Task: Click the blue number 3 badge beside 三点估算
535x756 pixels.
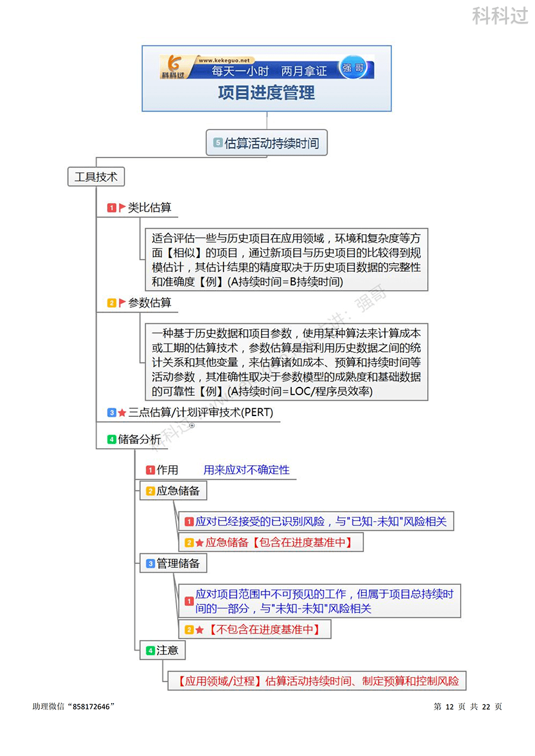Action: point(111,412)
